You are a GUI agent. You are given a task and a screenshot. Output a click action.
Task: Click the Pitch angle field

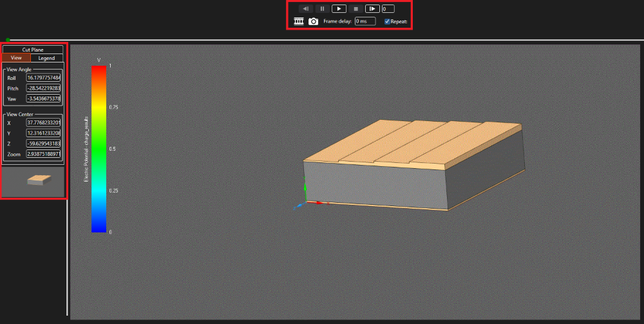pyautogui.click(x=44, y=88)
